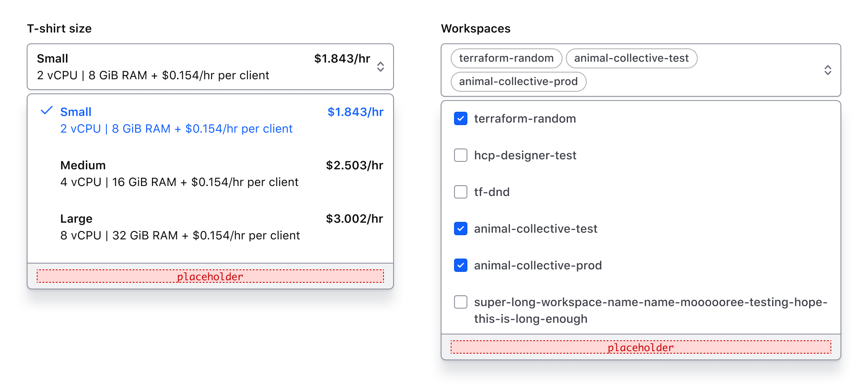This screenshot has height=387, width=868.
Task: Uncheck animal-collective-test workspace
Action: tap(460, 229)
